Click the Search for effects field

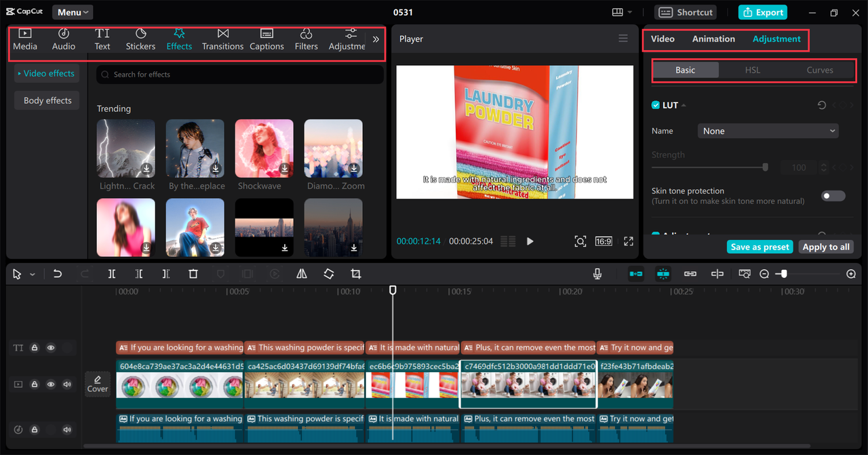[240, 75]
